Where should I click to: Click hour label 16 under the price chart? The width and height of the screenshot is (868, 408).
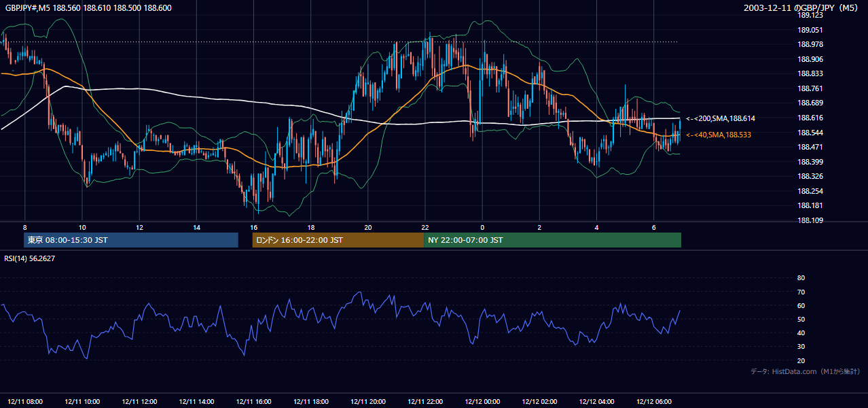[253, 227]
